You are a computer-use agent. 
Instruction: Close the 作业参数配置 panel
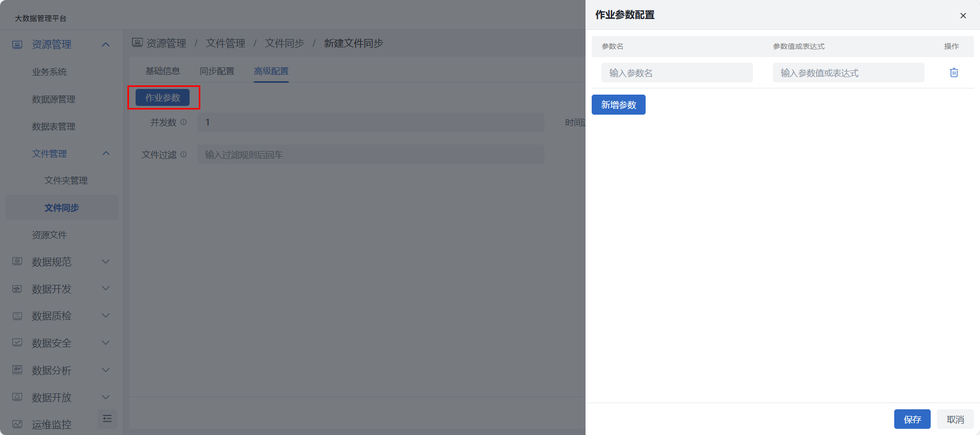pos(963,15)
